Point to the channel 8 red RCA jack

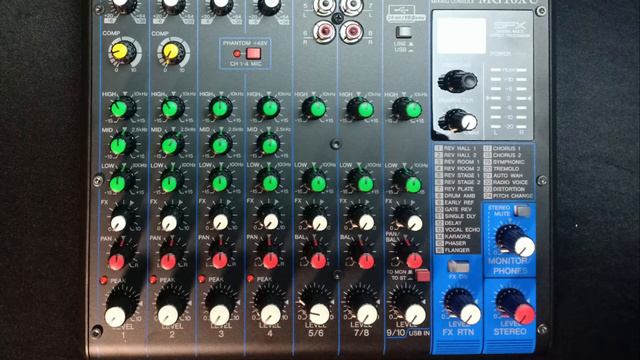352,32
